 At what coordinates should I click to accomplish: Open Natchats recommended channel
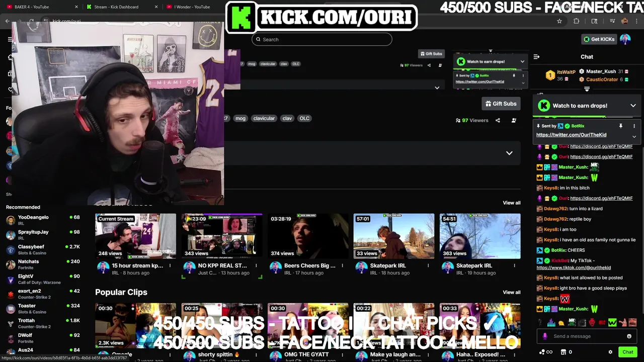(x=43, y=264)
